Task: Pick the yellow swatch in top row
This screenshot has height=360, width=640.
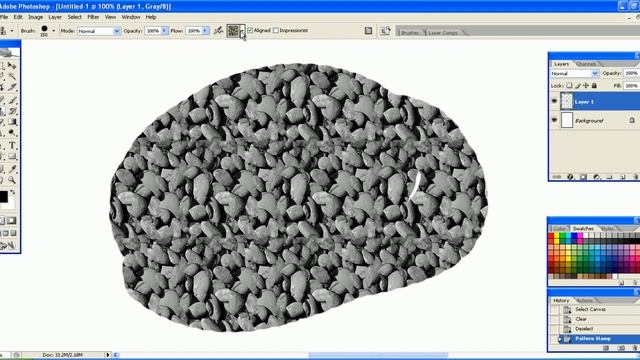Action: coord(557,236)
